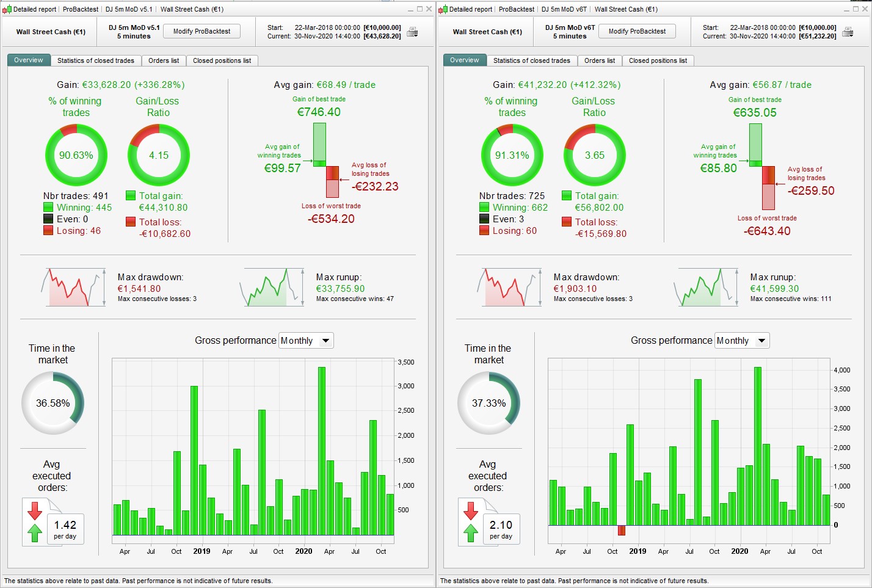Screen dimensions: 872x588
Task: Click the Nbr trades: 491 label
Action: 76,196
